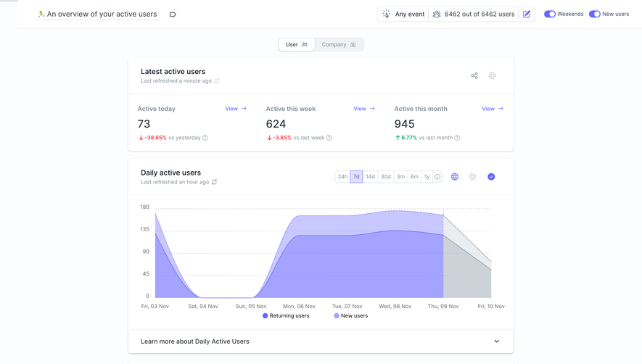Open View link for Active this week
Image resolution: width=642 pixels, height=364 pixels.
click(x=364, y=109)
